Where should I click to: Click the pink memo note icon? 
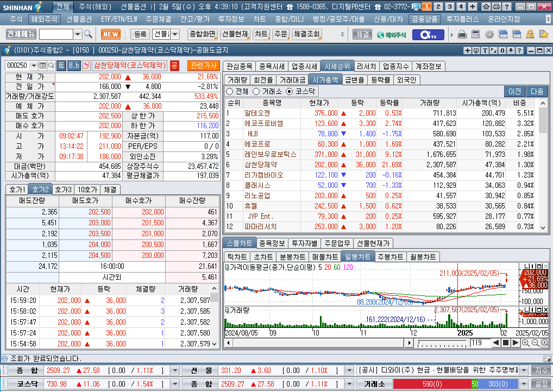click(x=86, y=65)
